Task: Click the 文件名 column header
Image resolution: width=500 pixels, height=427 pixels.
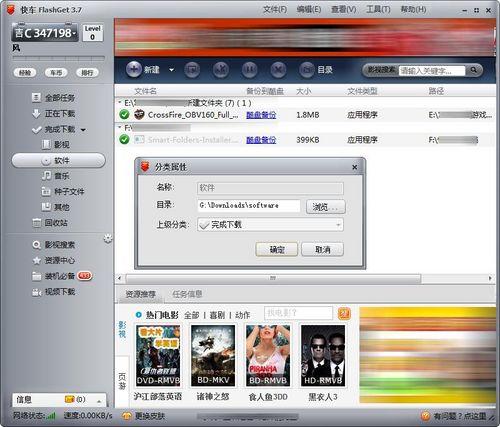Action: (145, 91)
